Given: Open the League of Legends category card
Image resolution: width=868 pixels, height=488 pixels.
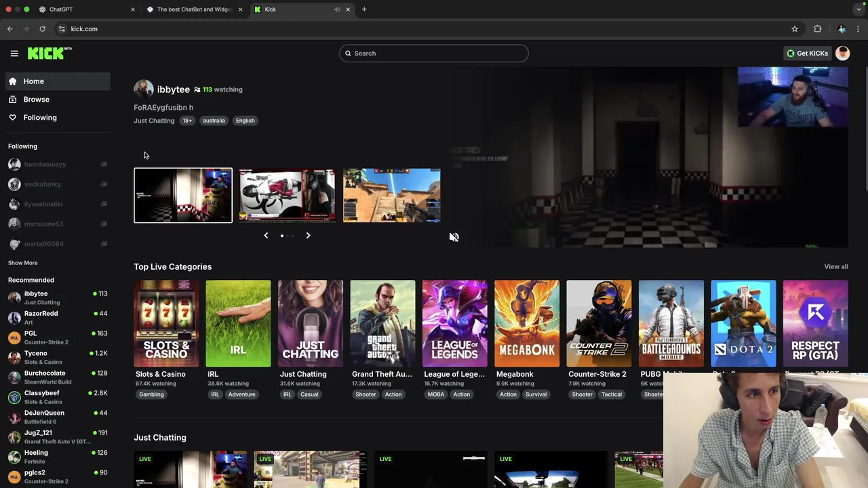Looking at the screenshot, I should pos(454,324).
